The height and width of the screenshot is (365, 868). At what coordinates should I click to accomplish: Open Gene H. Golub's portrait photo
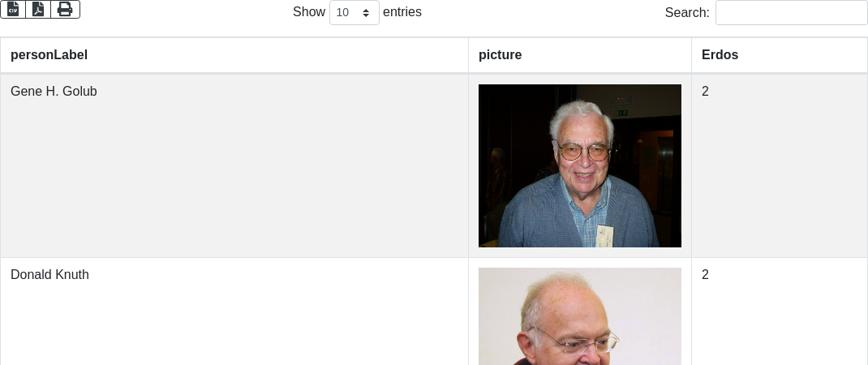pyautogui.click(x=579, y=165)
